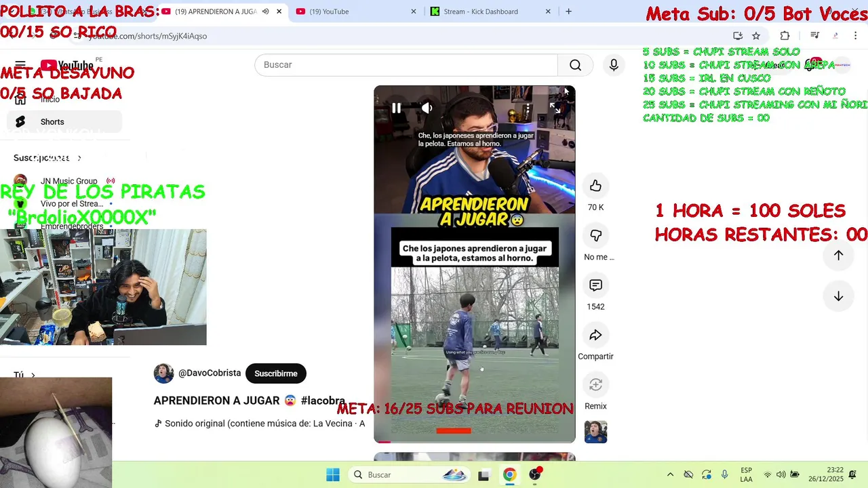Open the @DavoCobrista channel name
Screen dimensions: 868x488
click(210, 373)
